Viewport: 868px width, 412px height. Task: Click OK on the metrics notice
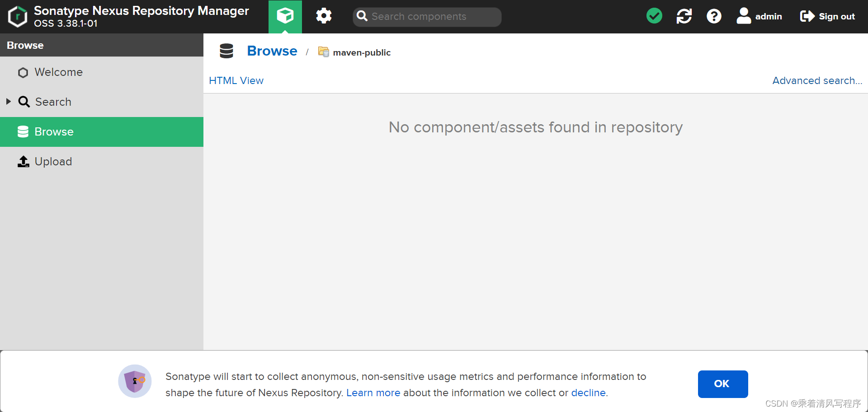pos(723,384)
